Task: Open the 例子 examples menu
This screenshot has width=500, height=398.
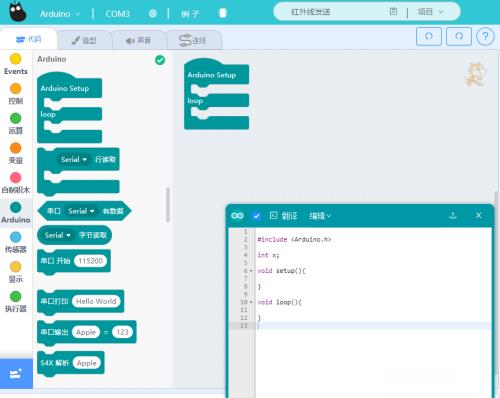Action: click(190, 14)
